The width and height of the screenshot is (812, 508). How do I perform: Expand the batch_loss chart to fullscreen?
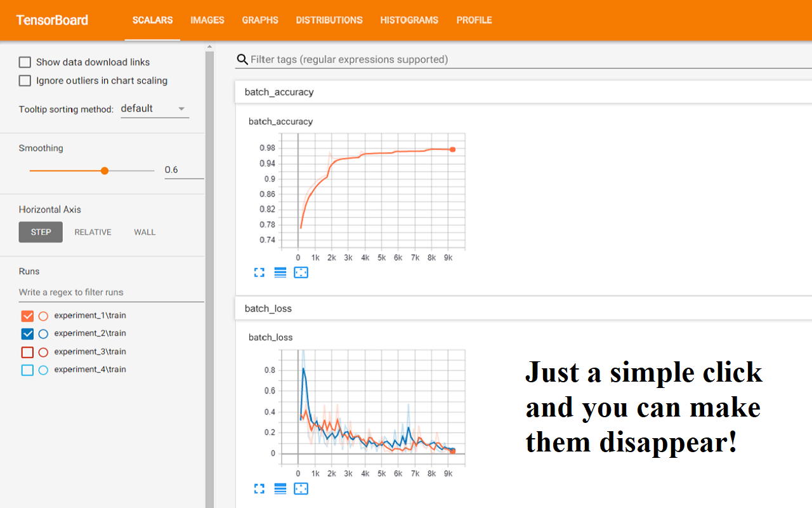click(259, 489)
